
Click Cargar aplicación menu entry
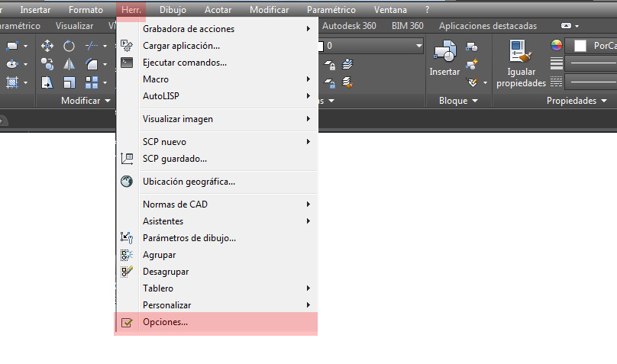pos(181,46)
